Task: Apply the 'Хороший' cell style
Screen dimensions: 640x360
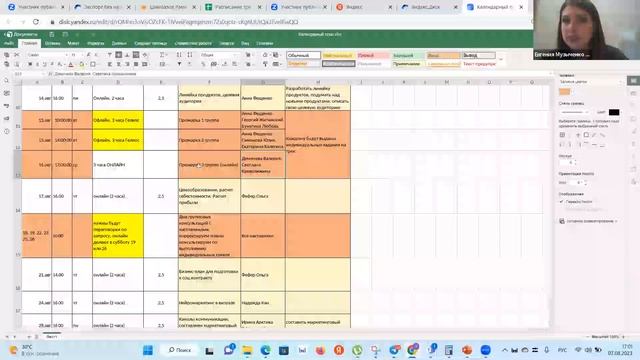Action: (408, 55)
